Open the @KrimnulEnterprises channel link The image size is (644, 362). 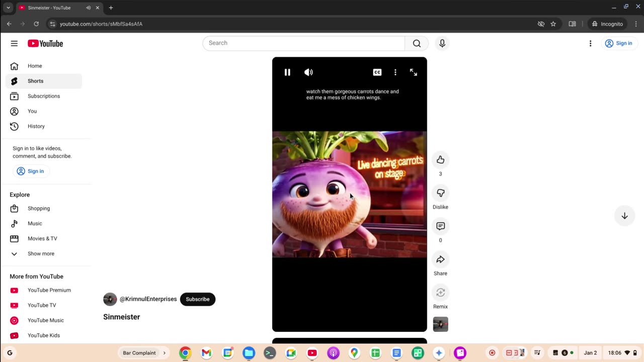[x=148, y=299]
